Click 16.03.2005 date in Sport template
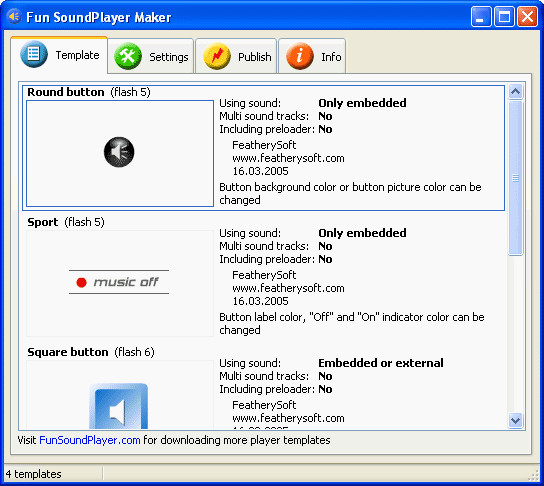 (261, 301)
